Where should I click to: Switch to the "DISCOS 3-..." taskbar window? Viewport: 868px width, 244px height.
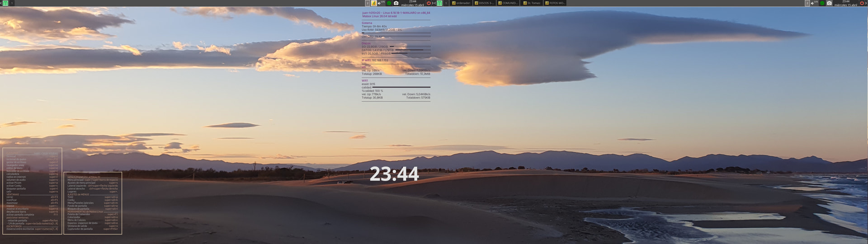pos(485,3)
